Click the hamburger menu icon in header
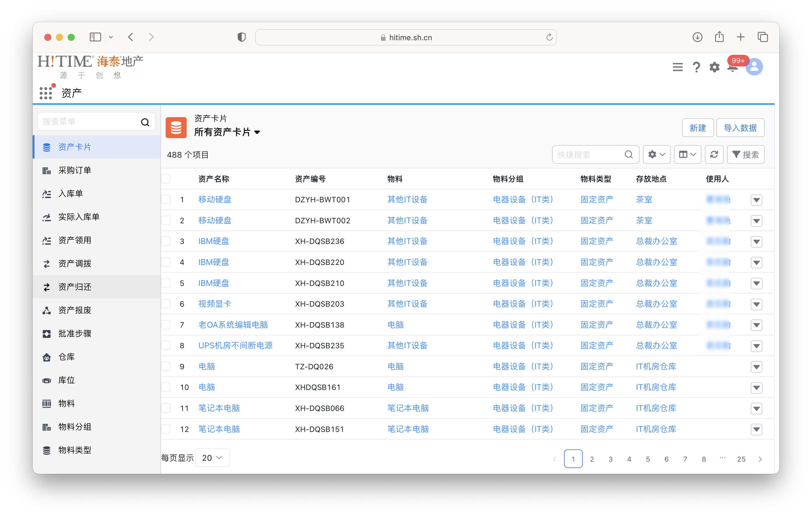 (x=678, y=67)
